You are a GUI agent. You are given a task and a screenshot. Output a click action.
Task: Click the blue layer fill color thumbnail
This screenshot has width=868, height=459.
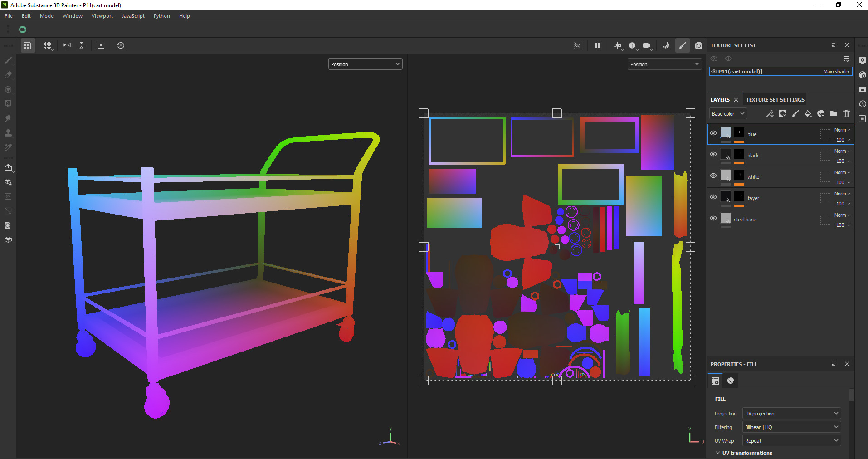[x=726, y=132]
